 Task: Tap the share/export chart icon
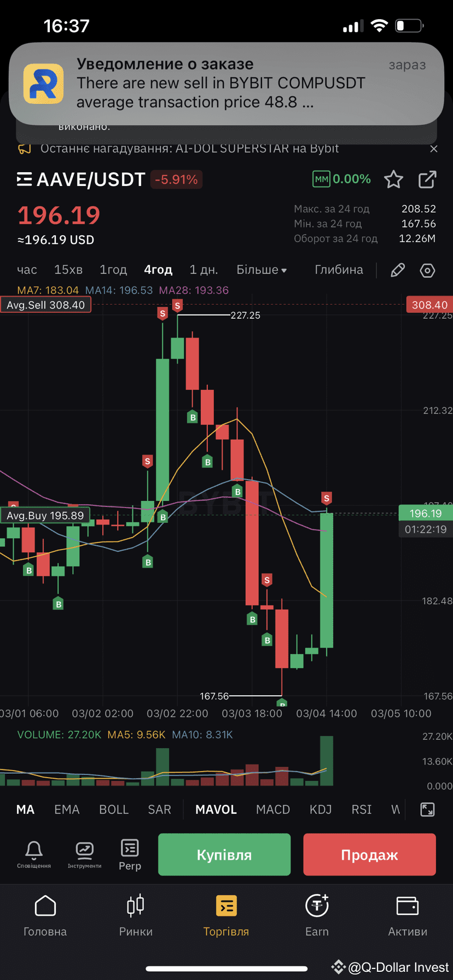click(427, 179)
